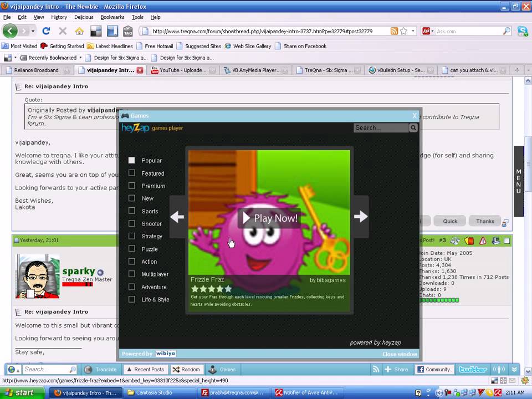Click the Play Now! button
Viewport: 532px width, 399px height.
click(270, 218)
